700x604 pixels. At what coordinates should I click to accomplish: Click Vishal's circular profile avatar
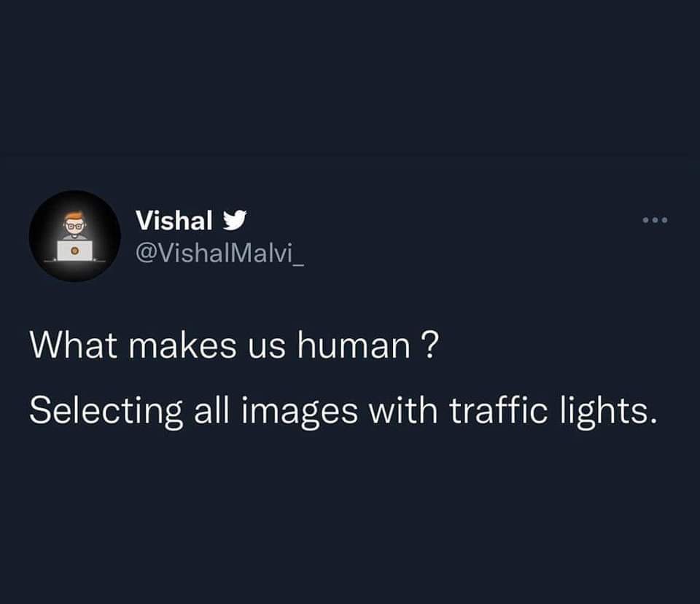74,236
